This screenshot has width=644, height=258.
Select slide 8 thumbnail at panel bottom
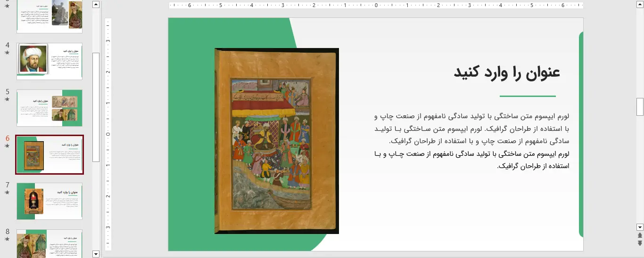pyautogui.click(x=50, y=243)
